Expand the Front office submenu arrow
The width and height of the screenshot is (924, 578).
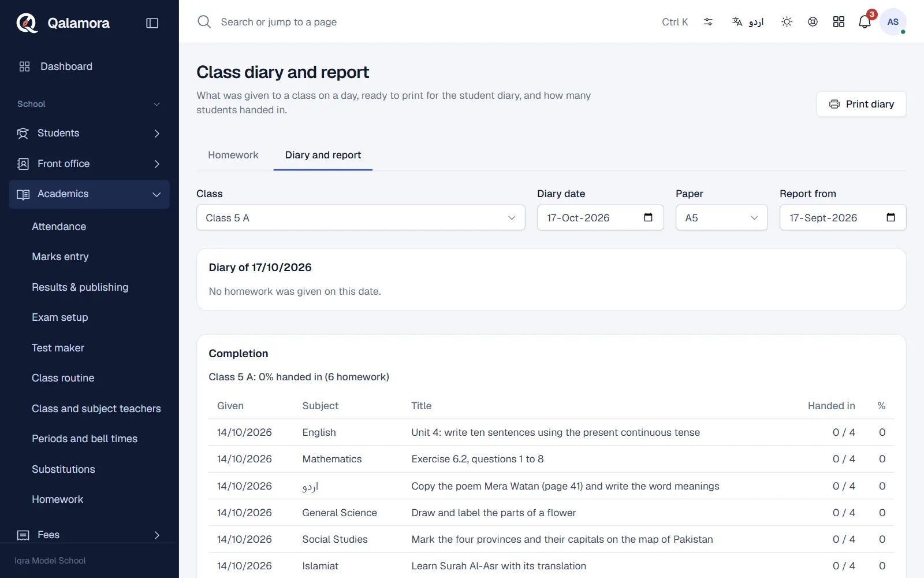(157, 164)
